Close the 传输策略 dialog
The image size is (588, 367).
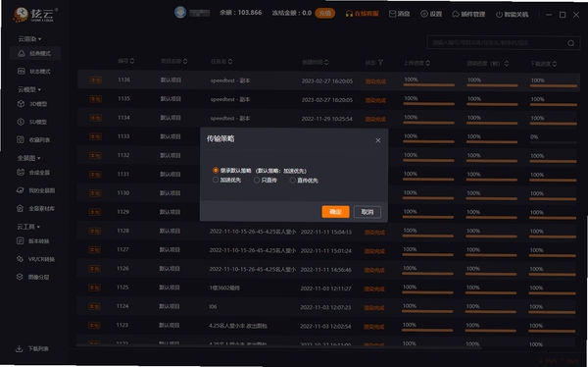[x=378, y=140]
